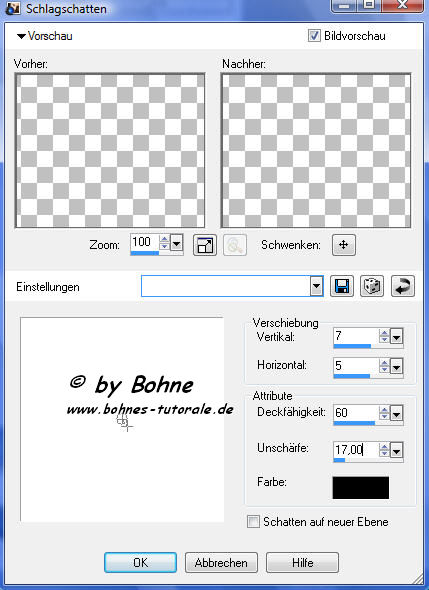Open the Deckfähigkeit slider dropdown arrow
Viewport: 429px width, 590px height.
[x=396, y=414]
